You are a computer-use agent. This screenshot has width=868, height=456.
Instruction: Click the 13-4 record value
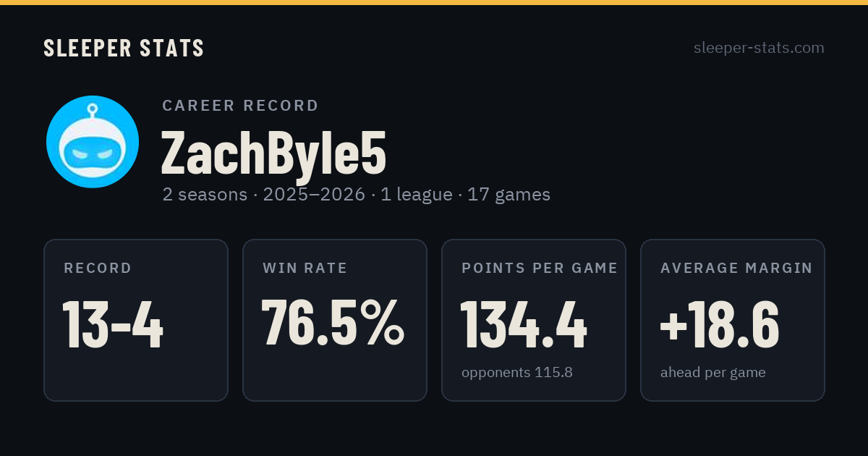(114, 324)
